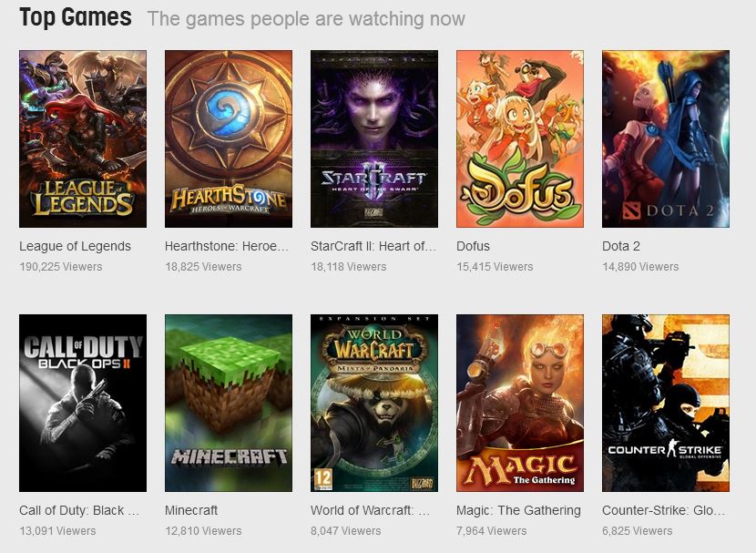Open the Dota 2 title link
Image resolution: width=756 pixels, height=553 pixels.
(x=621, y=246)
